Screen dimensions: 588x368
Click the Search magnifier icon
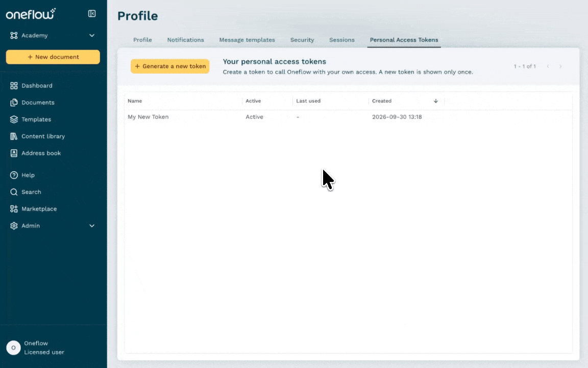click(x=14, y=192)
